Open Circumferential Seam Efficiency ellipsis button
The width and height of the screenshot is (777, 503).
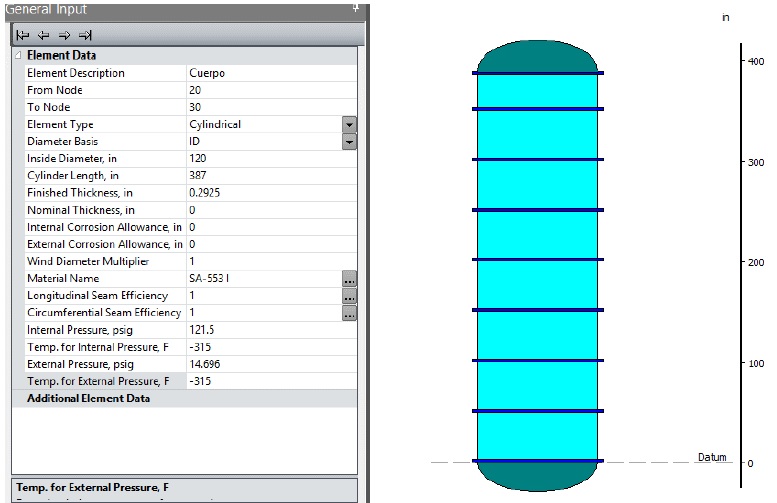349,313
